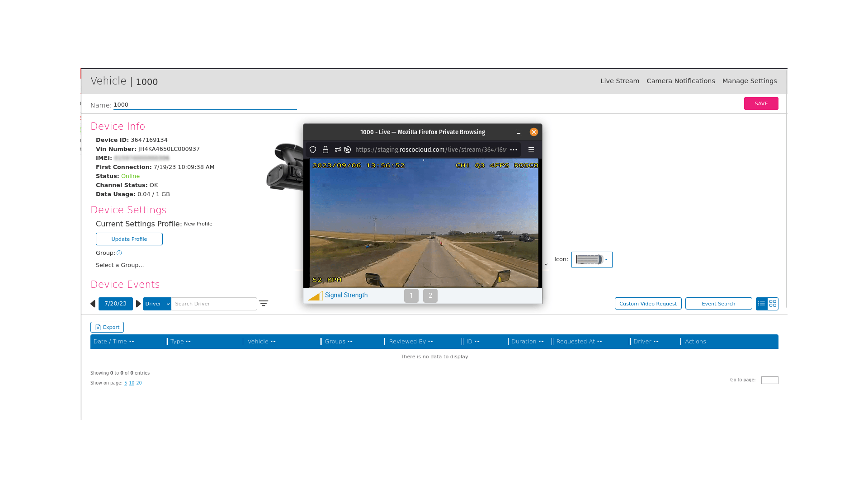Open Camera Notifications in header

tap(680, 81)
